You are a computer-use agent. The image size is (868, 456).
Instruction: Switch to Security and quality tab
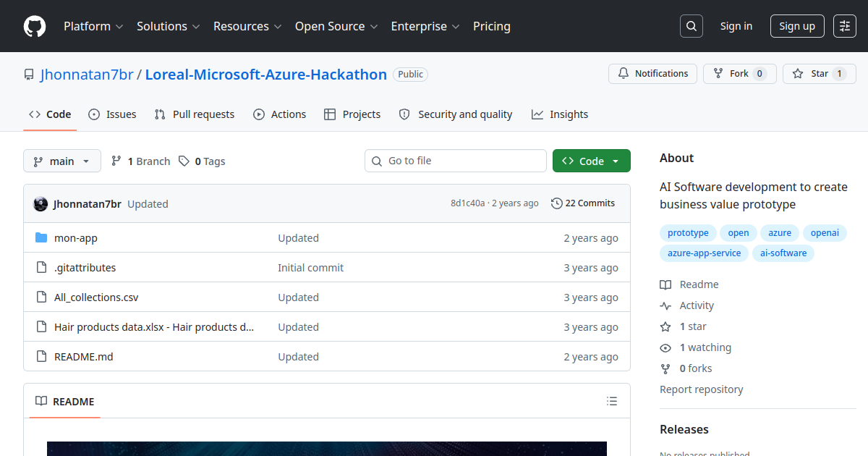(456, 114)
